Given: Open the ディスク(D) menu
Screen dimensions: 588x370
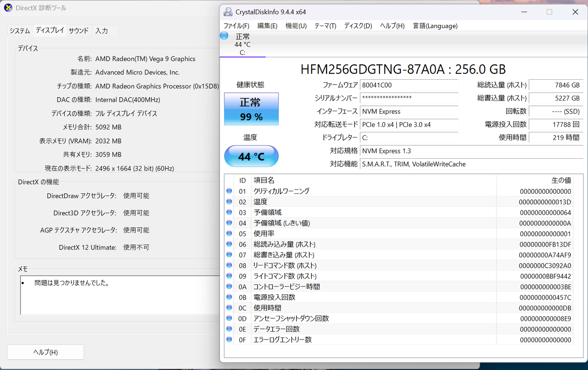Looking at the screenshot, I should click(358, 26).
